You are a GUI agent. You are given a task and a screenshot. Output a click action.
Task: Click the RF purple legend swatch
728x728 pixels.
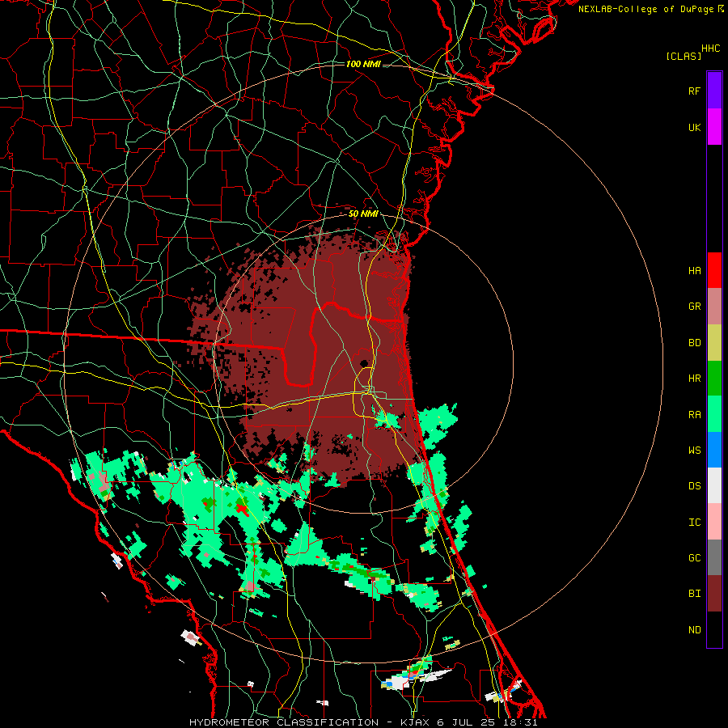click(714, 91)
